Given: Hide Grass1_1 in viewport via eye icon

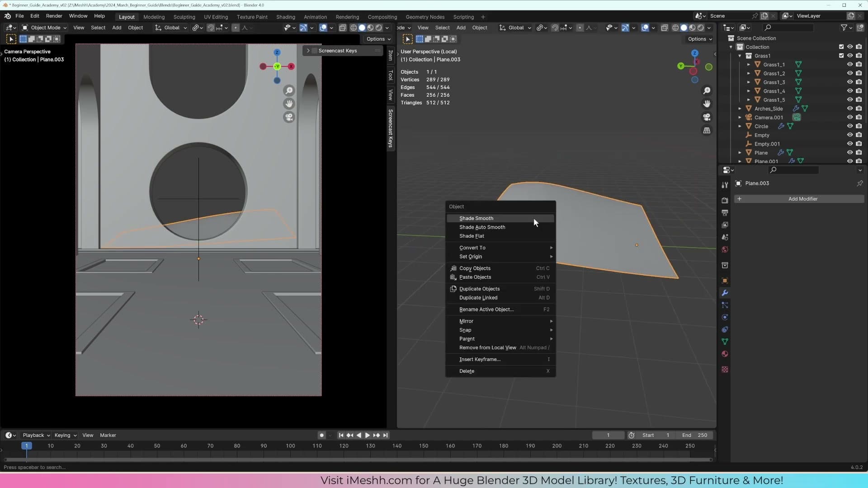Looking at the screenshot, I should [850, 65].
